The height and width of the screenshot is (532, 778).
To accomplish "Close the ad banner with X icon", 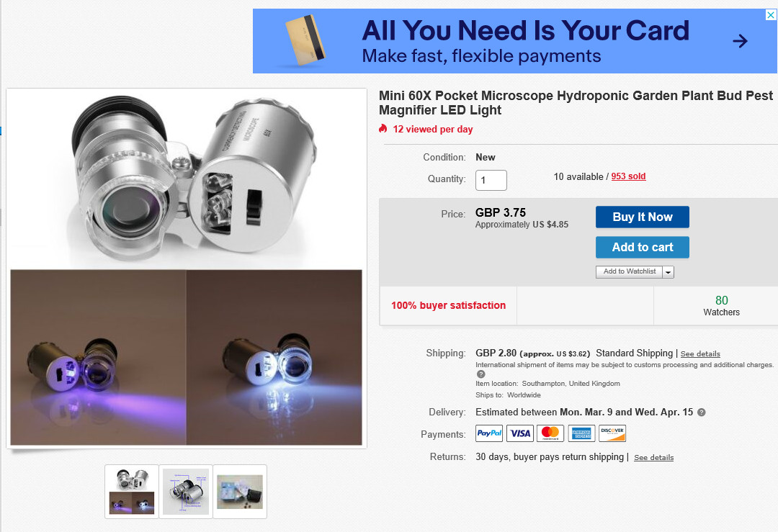I will click(771, 15).
